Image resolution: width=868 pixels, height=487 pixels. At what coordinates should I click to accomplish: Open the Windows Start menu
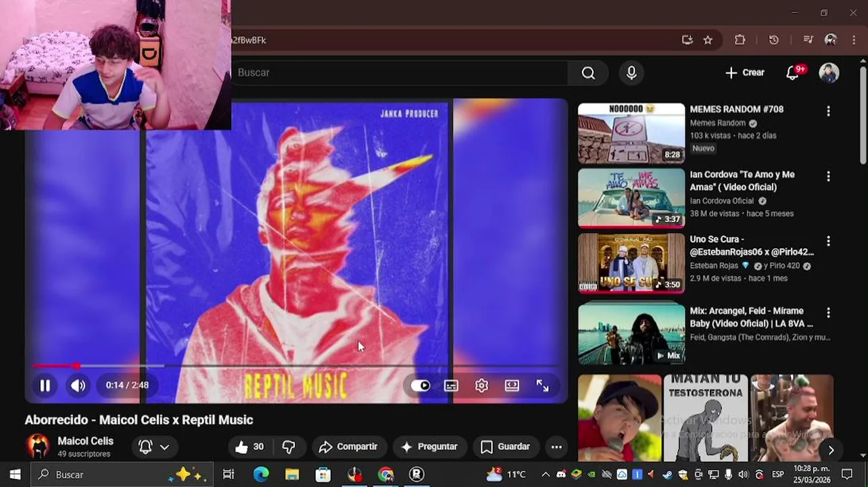[15, 474]
